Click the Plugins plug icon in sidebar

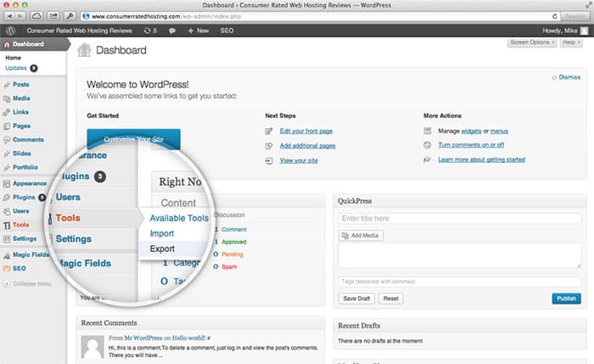tap(7, 198)
